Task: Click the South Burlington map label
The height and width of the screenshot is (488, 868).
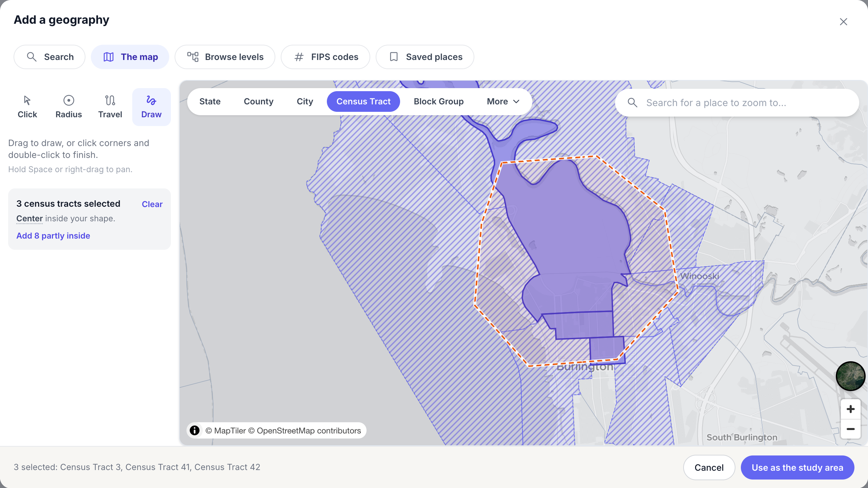Action: pyautogui.click(x=742, y=437)
